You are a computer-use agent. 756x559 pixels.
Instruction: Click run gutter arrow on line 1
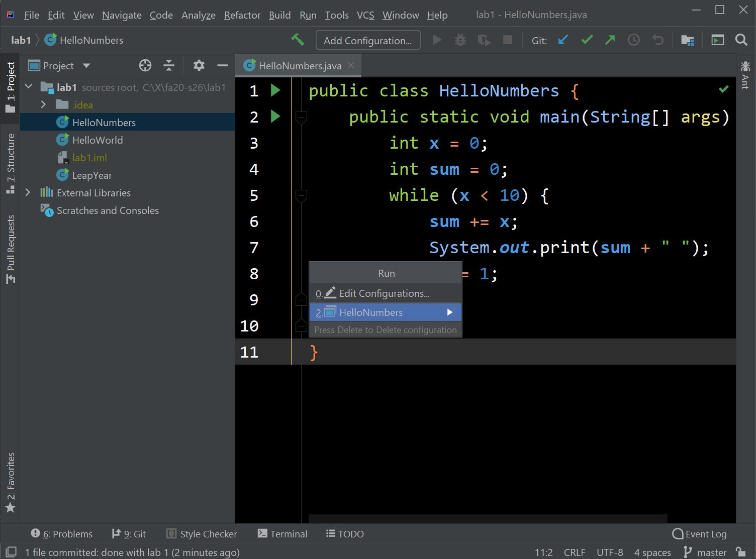tap(275, 90)
